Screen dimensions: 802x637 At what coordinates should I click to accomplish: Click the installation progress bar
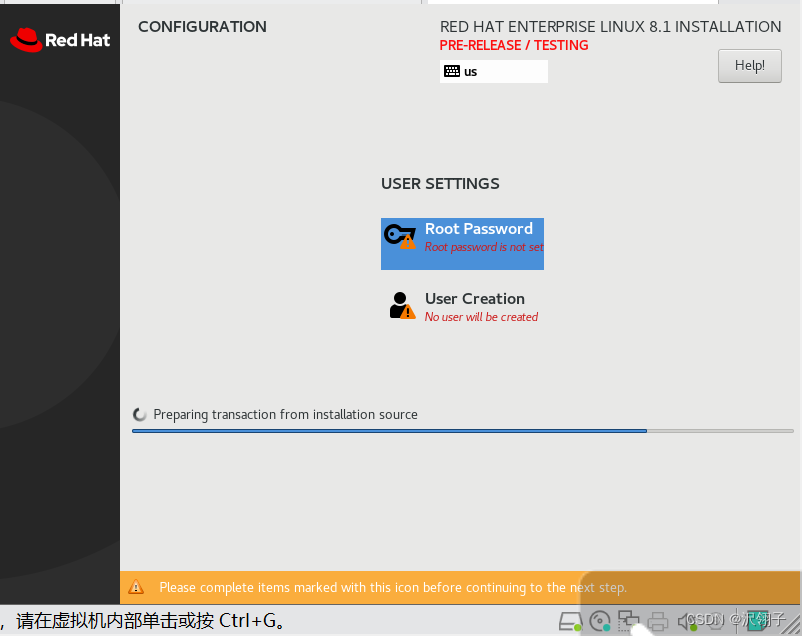tap(462, 431)
